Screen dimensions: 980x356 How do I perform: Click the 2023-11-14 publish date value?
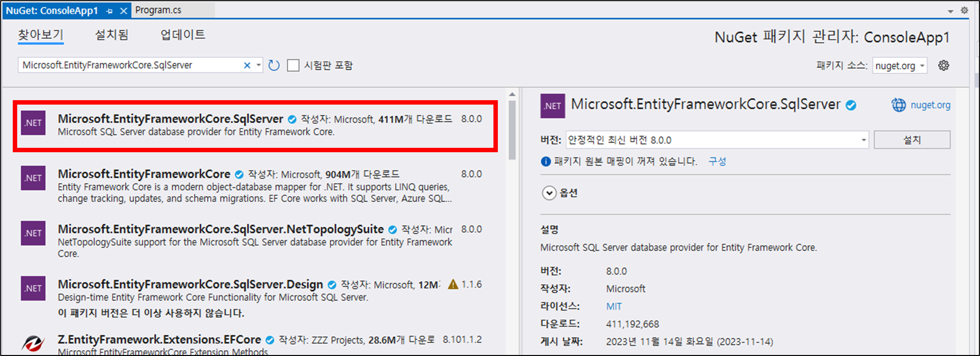pos(689,342)
